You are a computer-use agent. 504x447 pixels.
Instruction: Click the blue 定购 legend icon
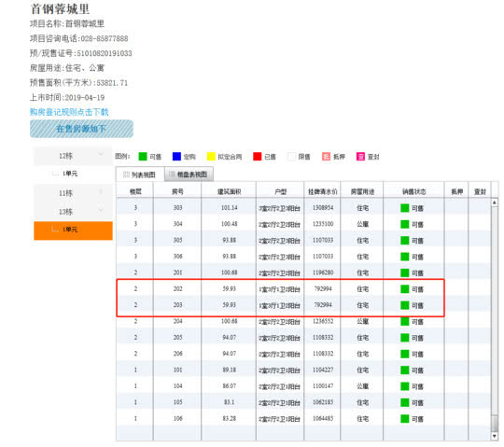point(176,157)
